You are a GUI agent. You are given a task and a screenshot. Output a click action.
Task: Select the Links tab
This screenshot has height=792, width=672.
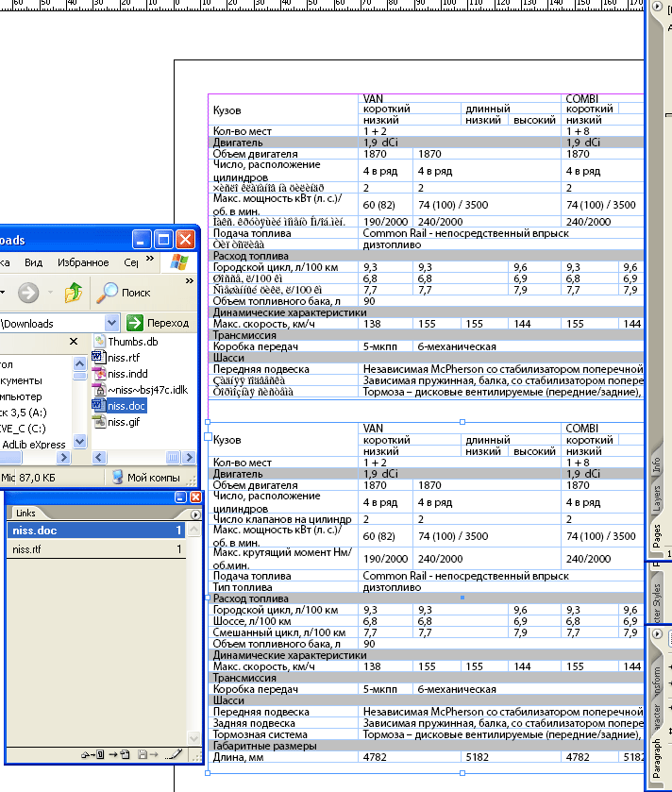[x=25, y=514]
